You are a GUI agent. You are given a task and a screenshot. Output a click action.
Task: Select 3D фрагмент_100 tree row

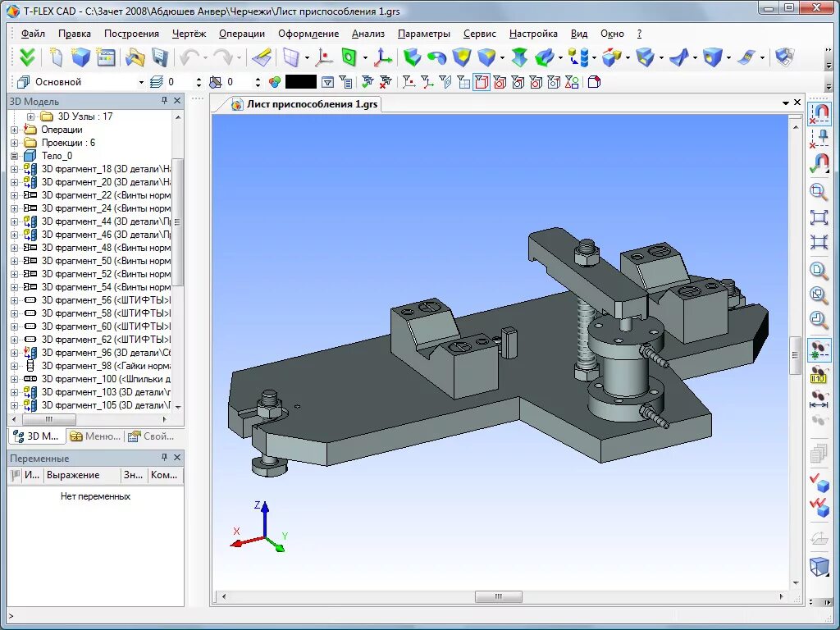point(97,379)
